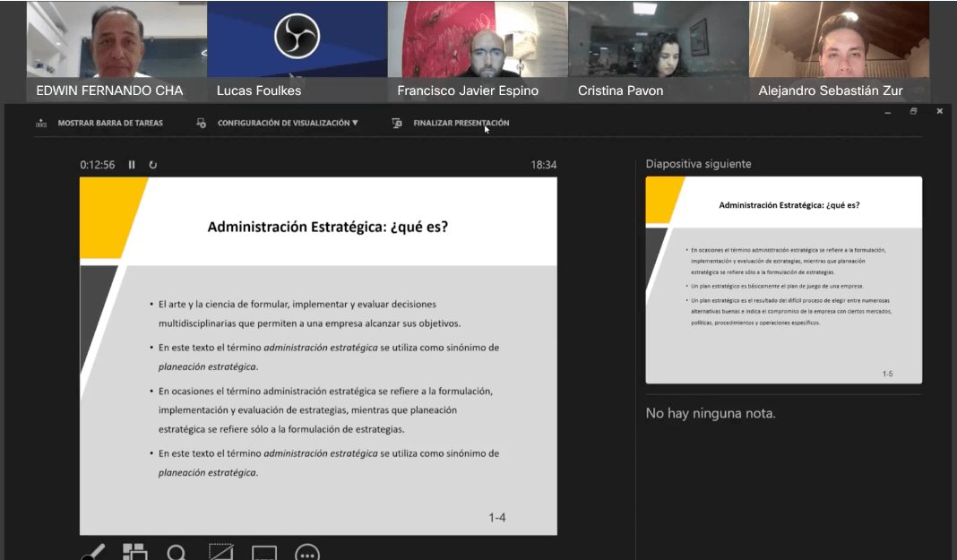The width and height of the screenshot is (957, 560).
Task: Open the Configuración de Visualización dropdown
Action: tap(287, 123)
